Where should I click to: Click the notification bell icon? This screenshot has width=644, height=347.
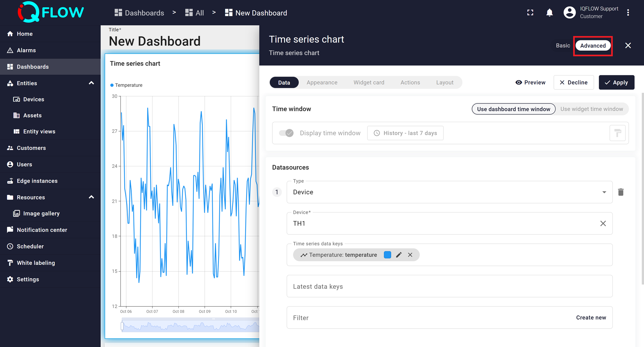(549, 13)
